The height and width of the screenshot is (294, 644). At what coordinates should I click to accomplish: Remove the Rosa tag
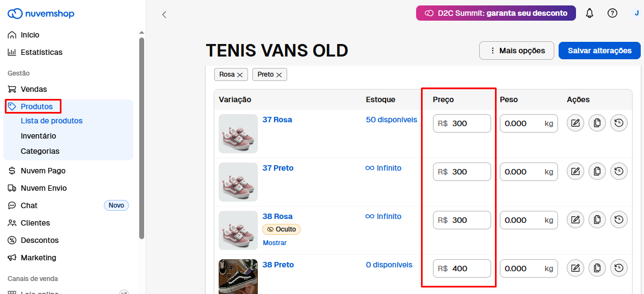click(x=240, y=74)
